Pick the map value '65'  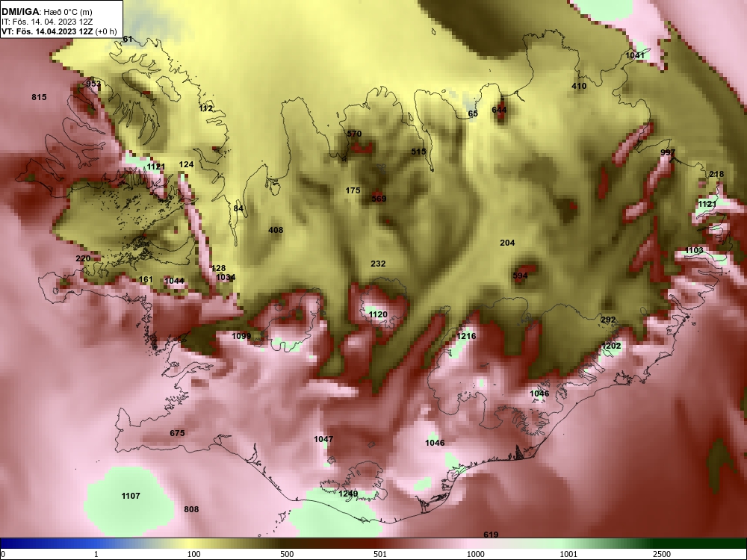(x=473, y=113)
